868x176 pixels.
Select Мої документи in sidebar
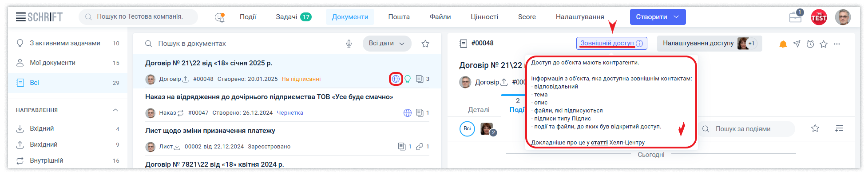point(67,63)
